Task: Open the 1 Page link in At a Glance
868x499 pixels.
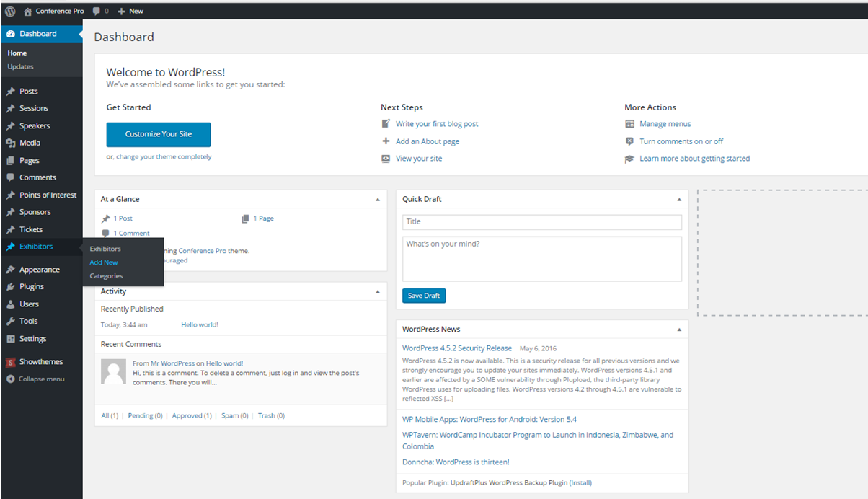Action: (264, 218)
